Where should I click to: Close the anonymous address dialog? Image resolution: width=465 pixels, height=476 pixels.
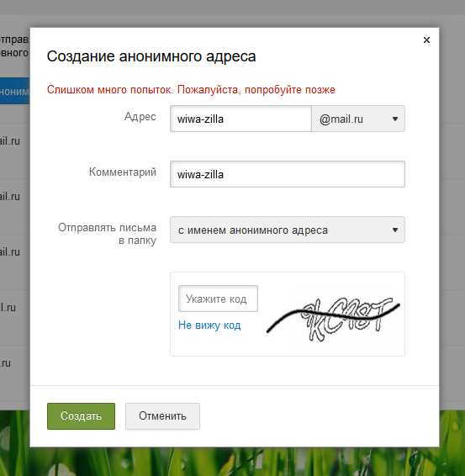pos(426,40)
